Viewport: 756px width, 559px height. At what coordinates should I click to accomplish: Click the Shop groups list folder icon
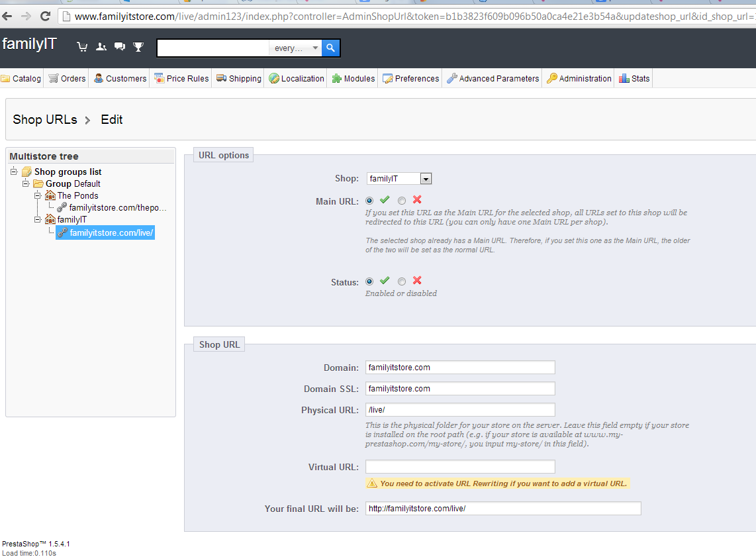[27, 172]
